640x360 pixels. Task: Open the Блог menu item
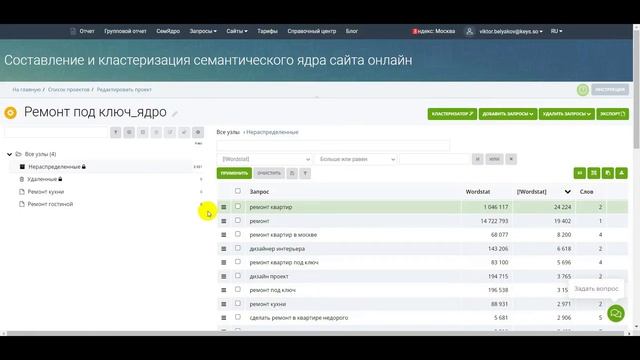coord(352,31)
